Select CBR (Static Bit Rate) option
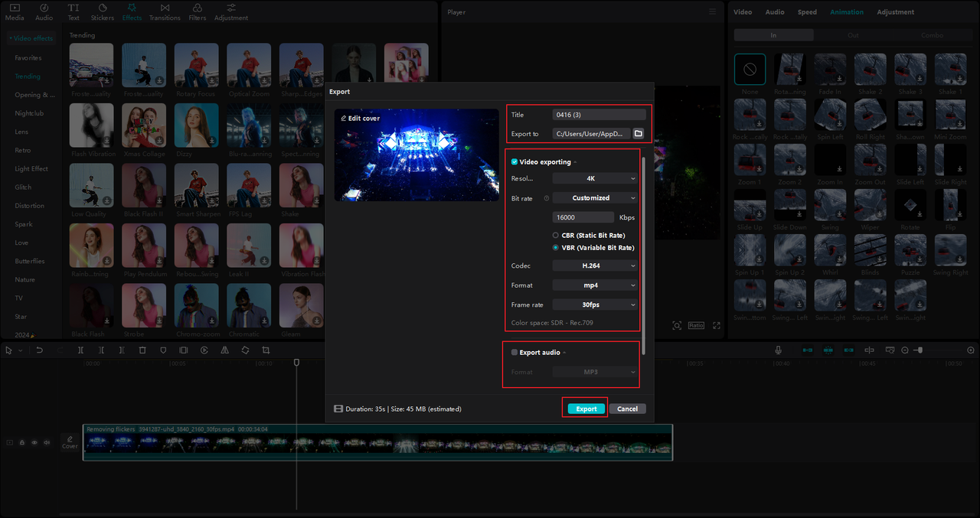980x518 pixels. pos(555,235)
